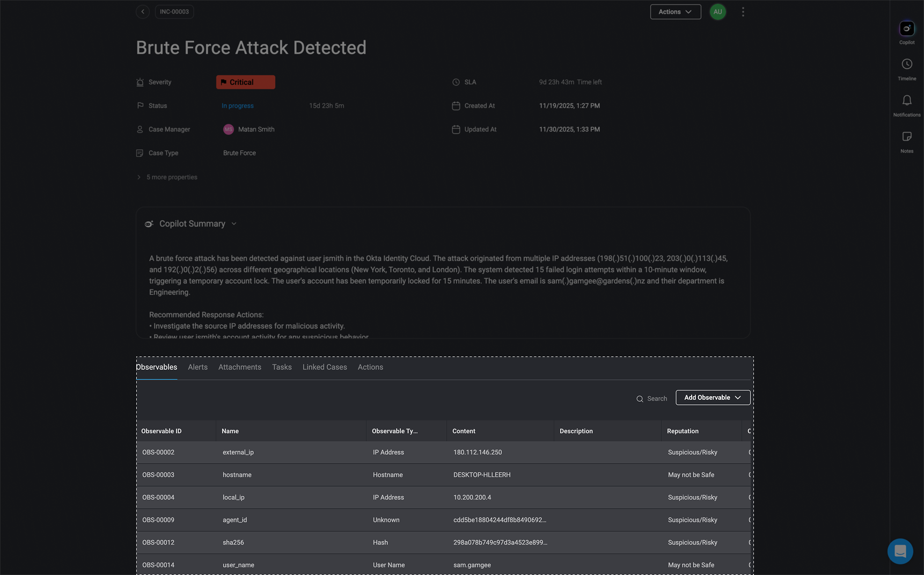Viewport: 924px width, 575px height.
Task: Open the Notifications bell
Action: pyautogui.click(x=907, y=101)
